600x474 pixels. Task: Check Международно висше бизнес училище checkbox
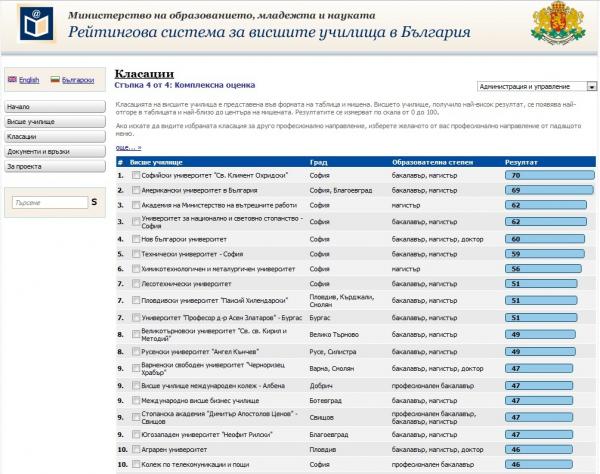pos(136,401)
